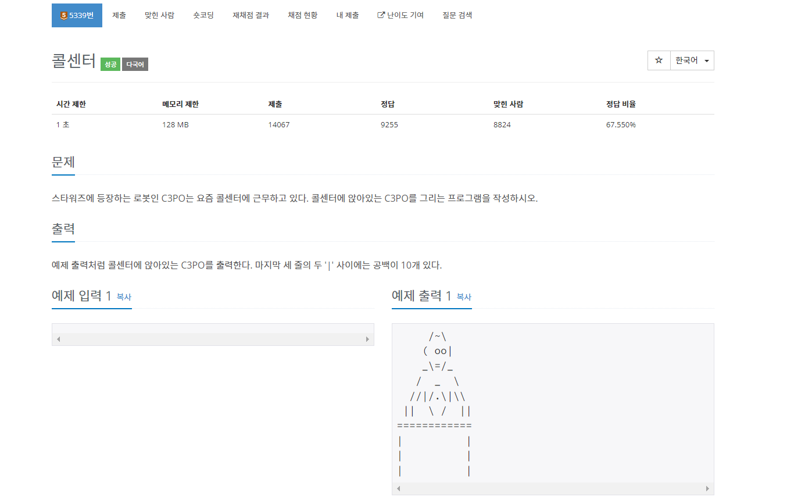This screenshot has width=812, height=504.
Task: Click the correct answer count 9255
Action: click(389, 124)
